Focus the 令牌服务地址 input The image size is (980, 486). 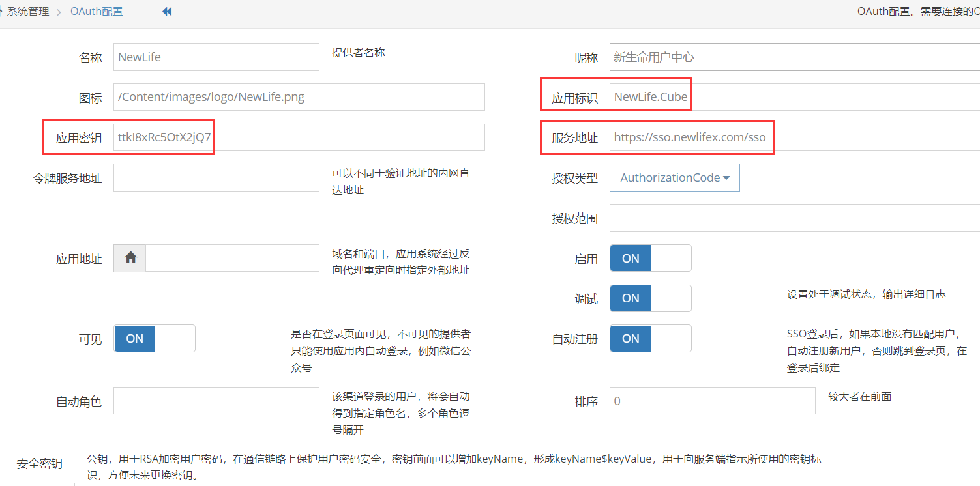coord(216,178)
